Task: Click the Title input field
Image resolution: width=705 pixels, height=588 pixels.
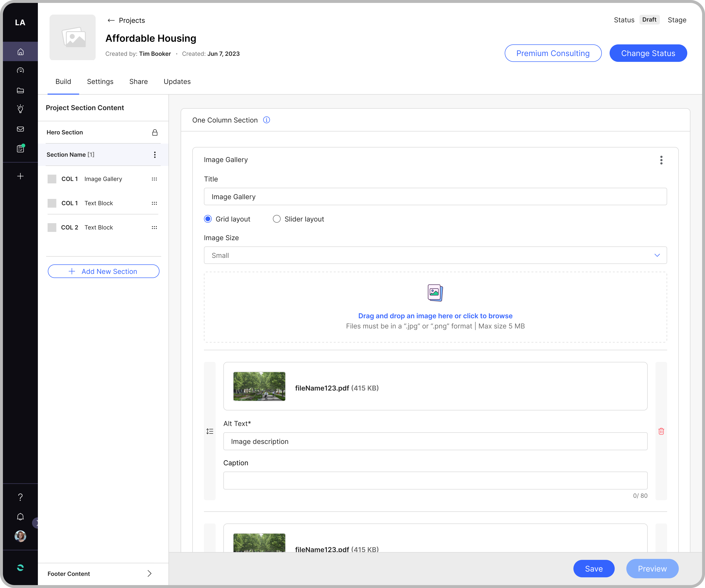Action: coord(436,196)
